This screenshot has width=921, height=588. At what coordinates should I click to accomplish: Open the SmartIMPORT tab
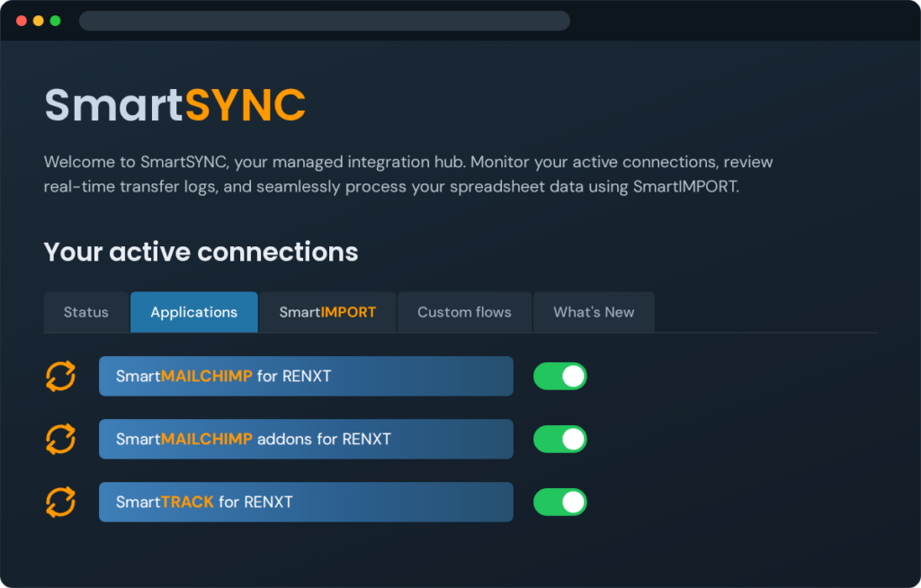[327, 312]
